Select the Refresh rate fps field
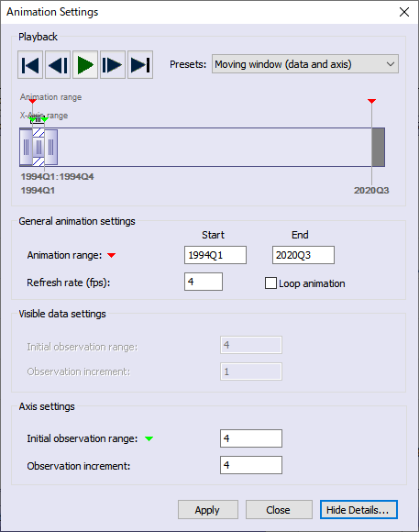Image resolution: width=419 pixels, height=532 pixels. [x=204, y=282]
